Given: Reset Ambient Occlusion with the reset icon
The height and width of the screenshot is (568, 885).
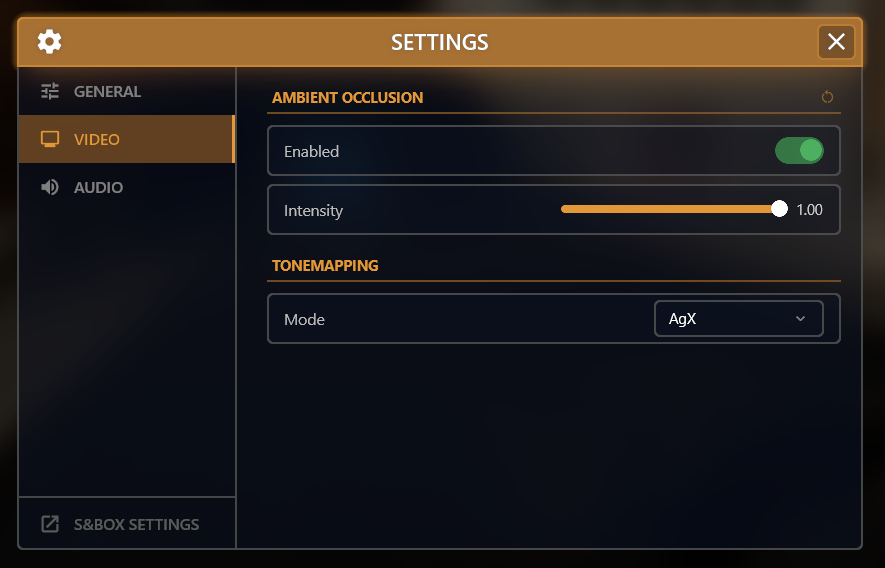Looking at the screenshot, I should pyautogui.click(x=827, y=98).
